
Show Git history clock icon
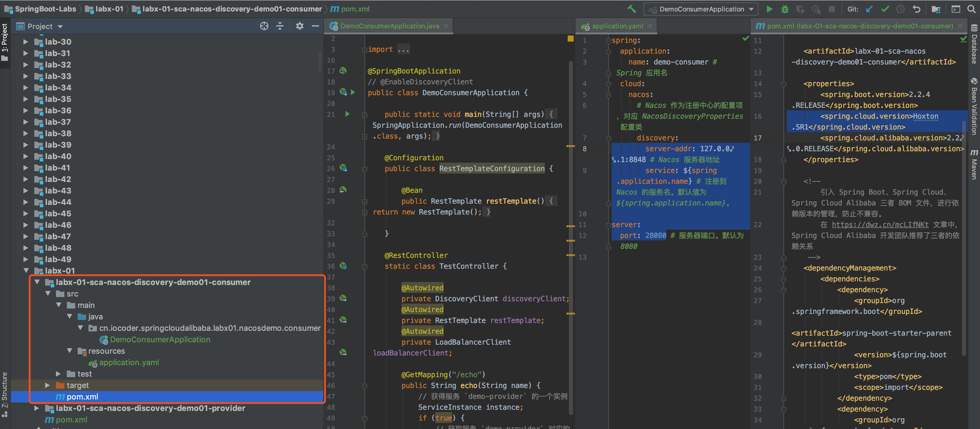click(901, 9)
